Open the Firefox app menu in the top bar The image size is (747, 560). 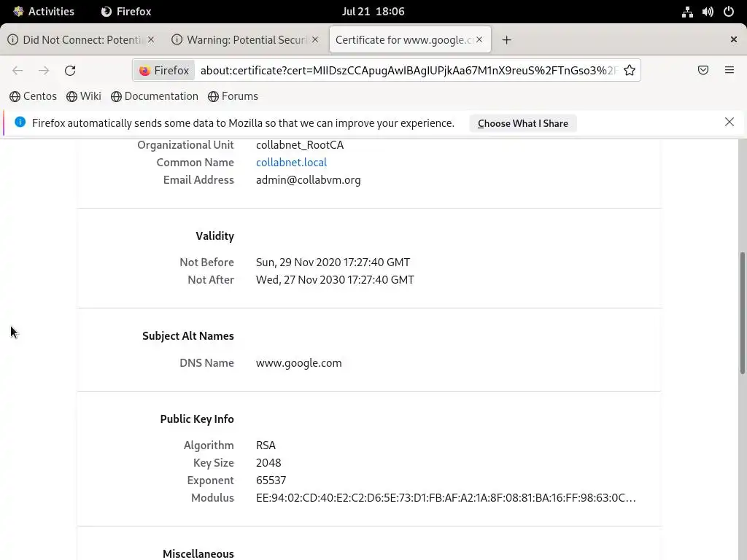126,12
